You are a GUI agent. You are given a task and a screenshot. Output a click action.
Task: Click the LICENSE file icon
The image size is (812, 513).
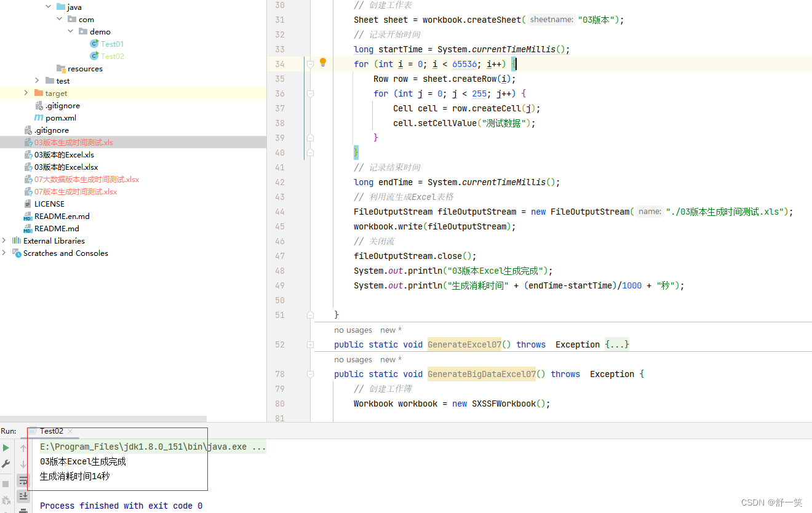[28, 204]
